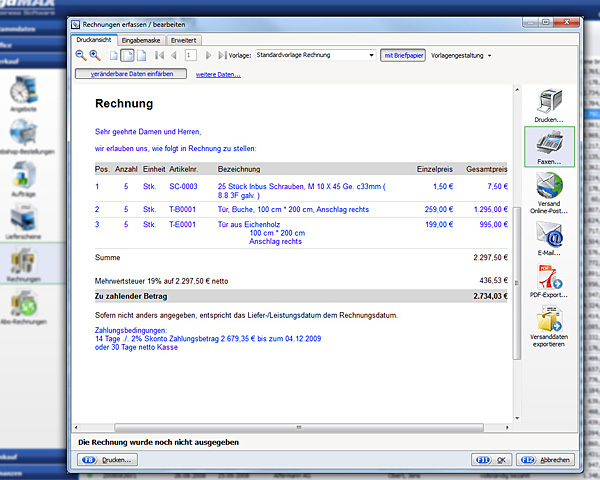Open Angebote in the main window sidebar
600x480 pixels.
click(24, 94)
